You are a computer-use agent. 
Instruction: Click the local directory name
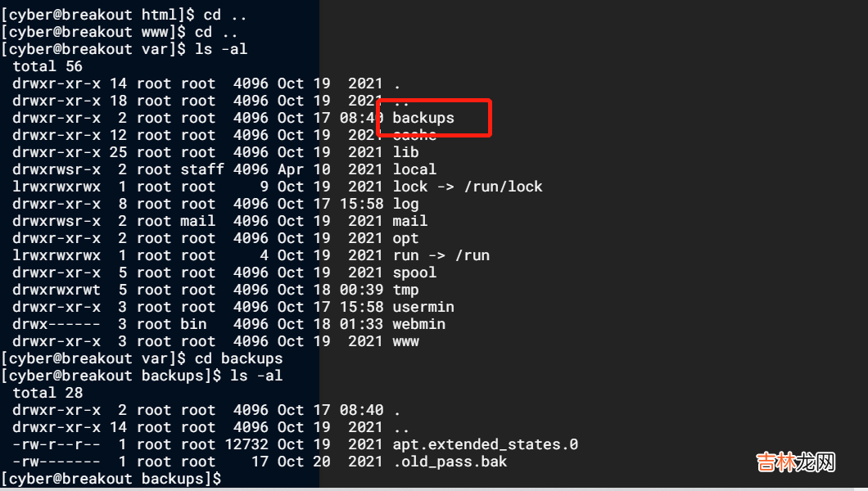click(414, 169)
